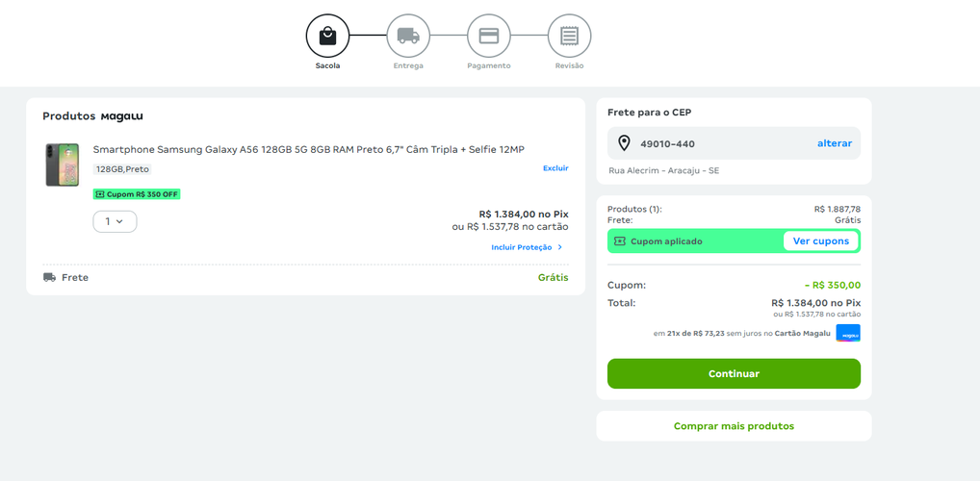Viewport: 980px width, 481px height.
Task: Click the Samsung Galaxy A56 product thumbnail
Action: 62,165
